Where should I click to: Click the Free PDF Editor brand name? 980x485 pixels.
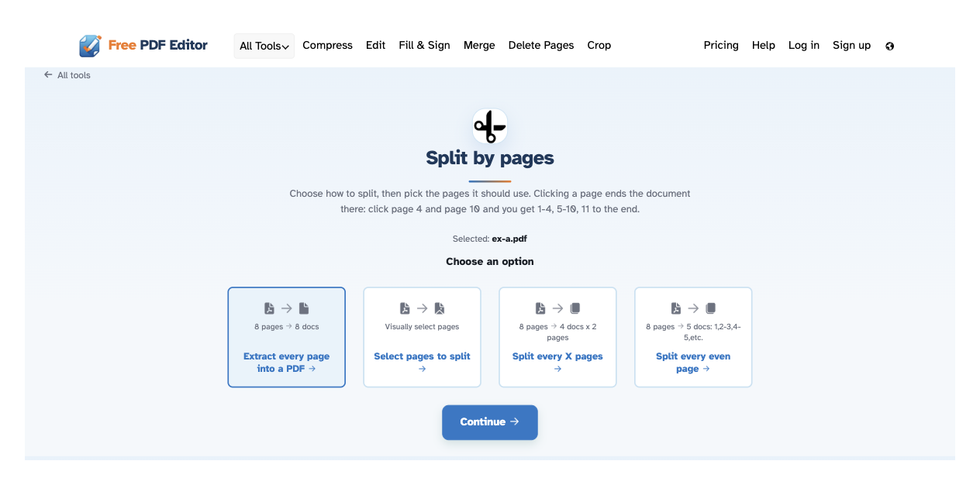coord(158,45)
